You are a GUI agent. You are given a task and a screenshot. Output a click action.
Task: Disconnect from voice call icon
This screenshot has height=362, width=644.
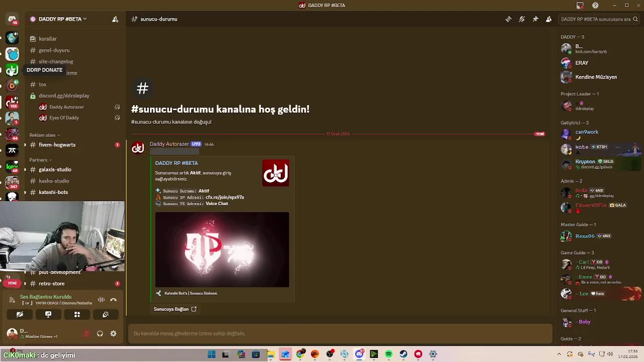click(x=113, y=300)
